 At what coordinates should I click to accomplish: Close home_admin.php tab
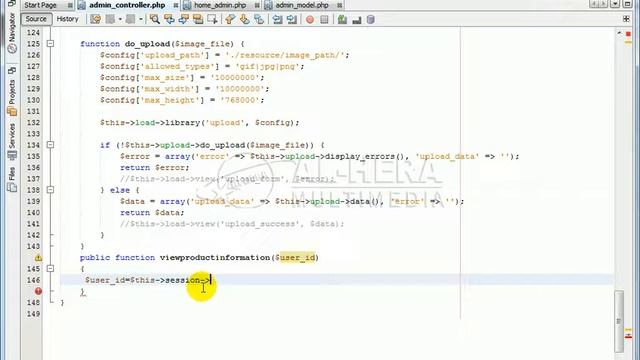point(257,5)
